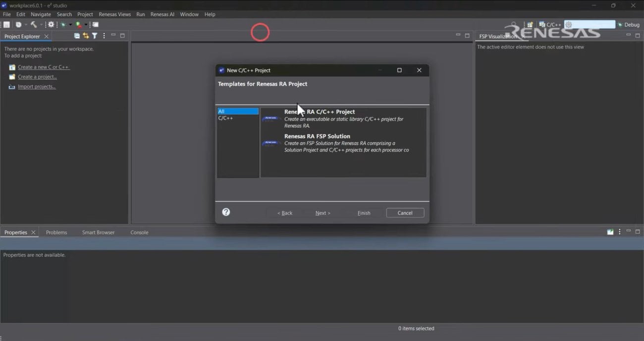
Task: Click the Finish button in dialog
Action: [x=364, y=213]
